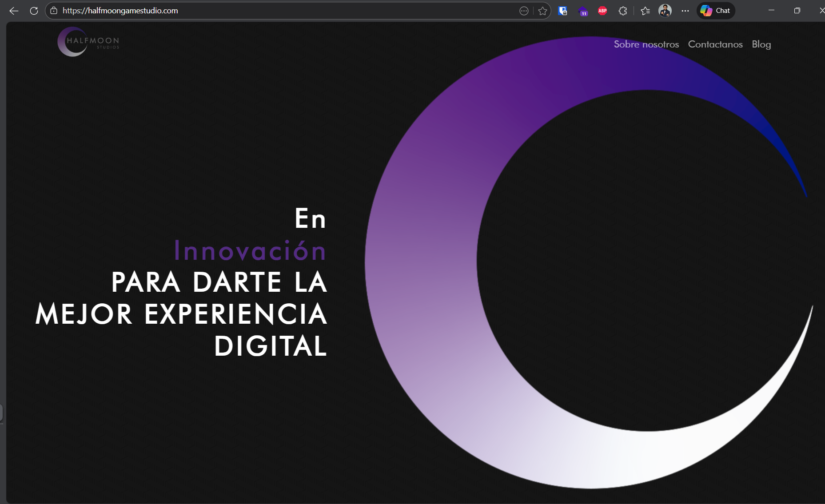This screenshot has height=504, width=825.
Task: Open the Bitwarden shield extension
Action: click(562, 11)
